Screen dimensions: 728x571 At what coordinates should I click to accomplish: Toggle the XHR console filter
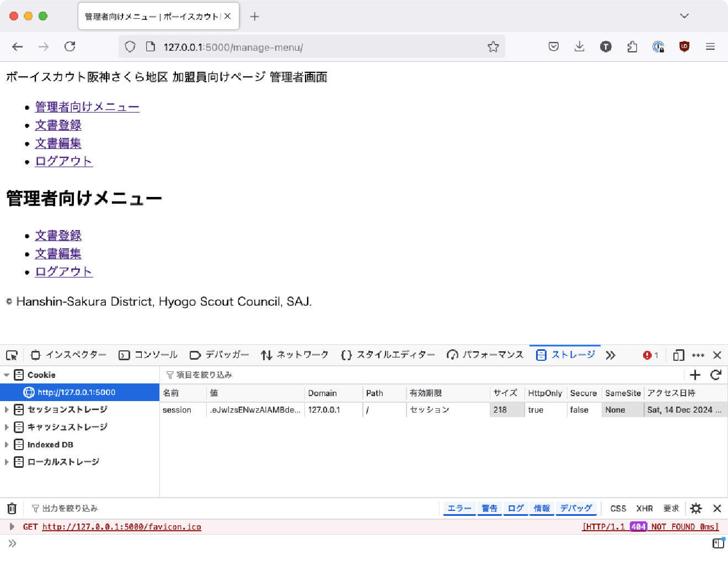tap(645, 508)
